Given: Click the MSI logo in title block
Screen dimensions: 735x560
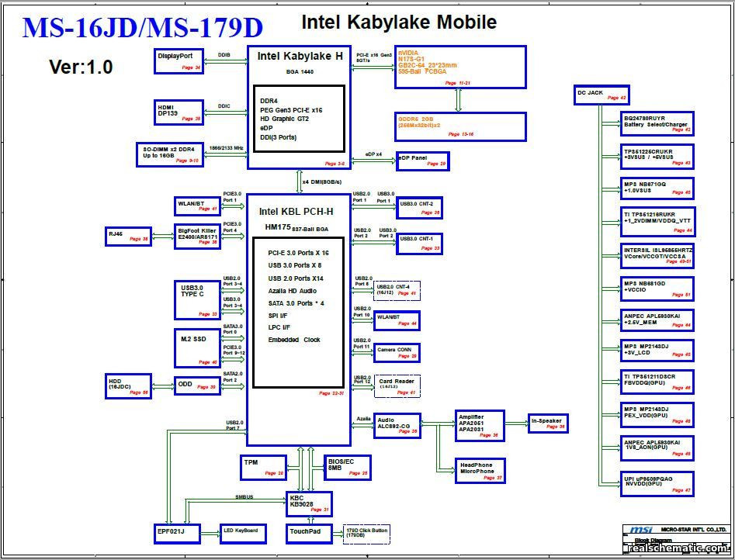Looking at the screenshot, I should (x=642, y=527).
